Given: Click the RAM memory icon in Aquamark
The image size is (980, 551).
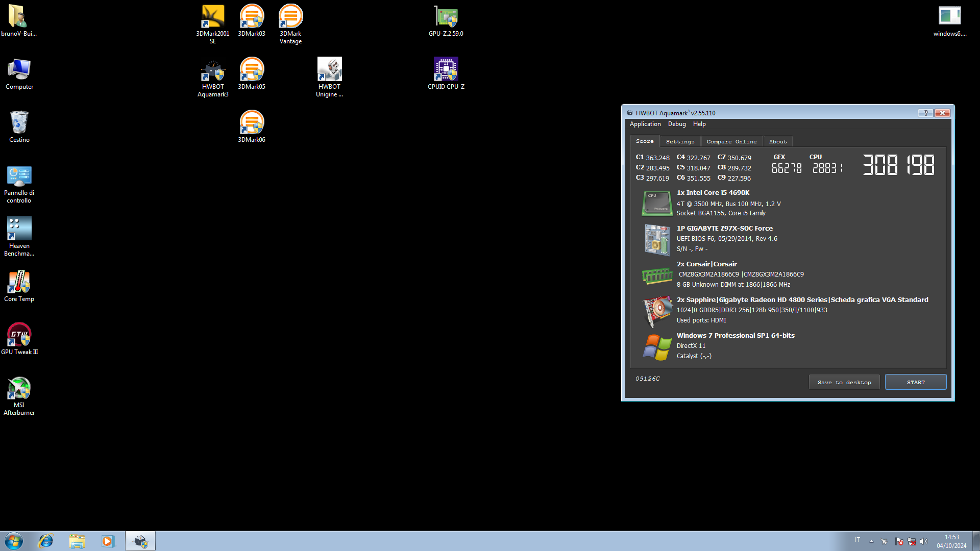Looking at the screenshot, I should pos(657,276).
